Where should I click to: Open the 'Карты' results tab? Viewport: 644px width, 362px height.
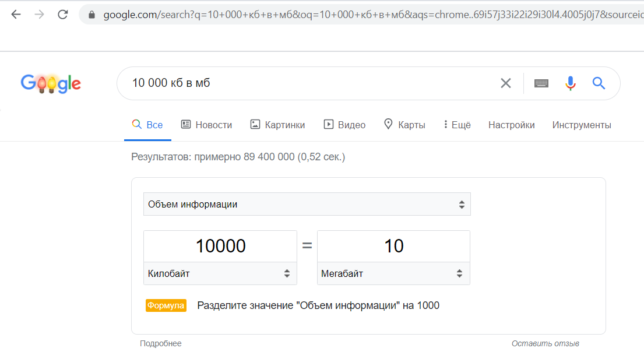click(404, 125)
